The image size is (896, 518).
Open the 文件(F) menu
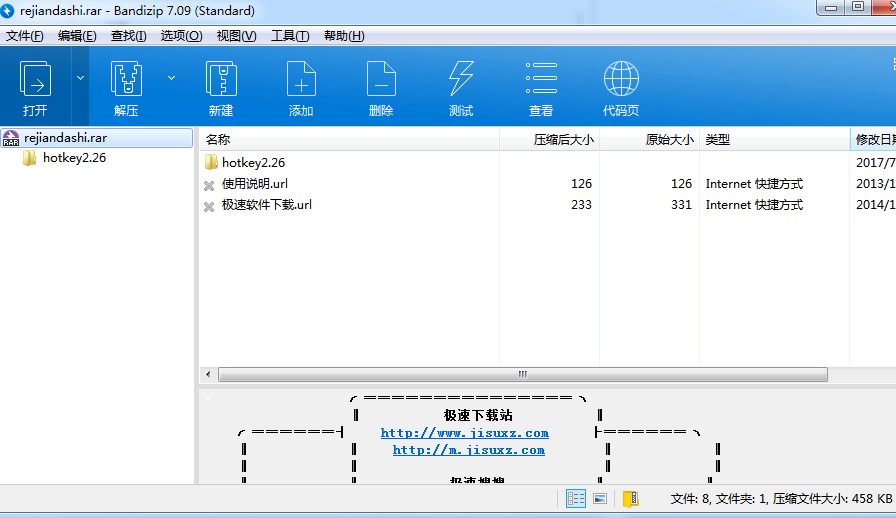pyautogui.click(x=25, y=36)
